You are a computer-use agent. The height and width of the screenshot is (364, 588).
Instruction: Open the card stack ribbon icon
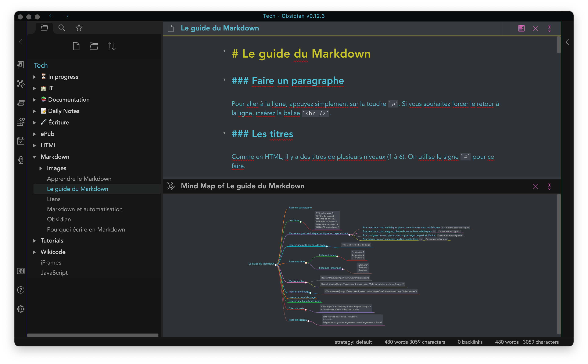pyautogui.click(x=21, y=103)
